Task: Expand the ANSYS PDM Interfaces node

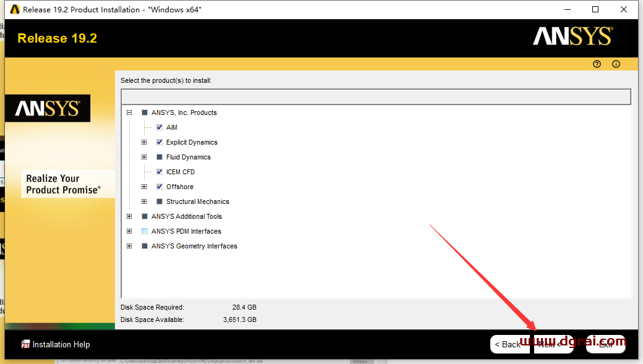Action: coord(129,231)
